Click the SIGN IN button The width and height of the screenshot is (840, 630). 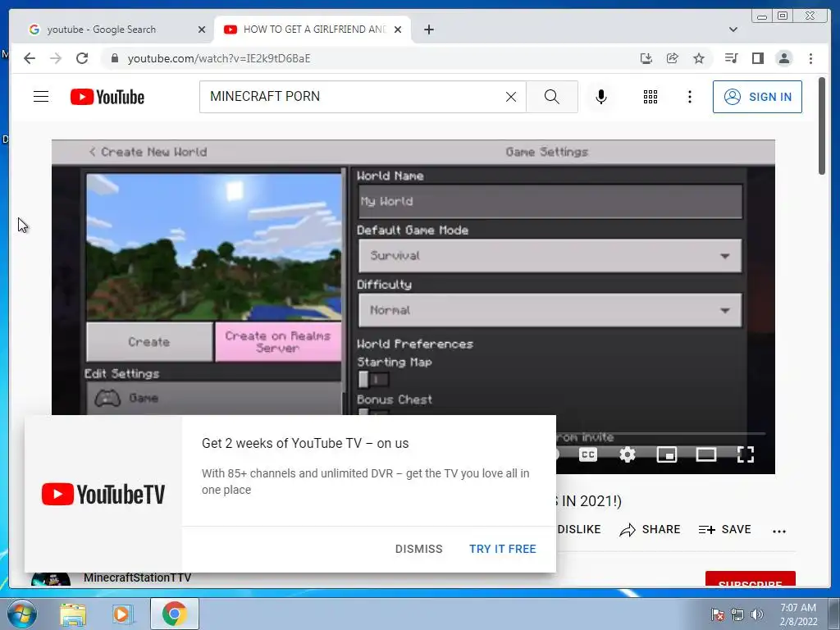(x=757, y=97)
